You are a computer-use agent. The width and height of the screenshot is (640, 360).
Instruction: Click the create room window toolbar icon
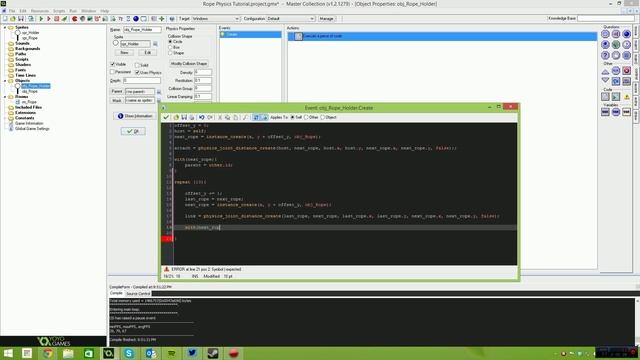(144, 19)
